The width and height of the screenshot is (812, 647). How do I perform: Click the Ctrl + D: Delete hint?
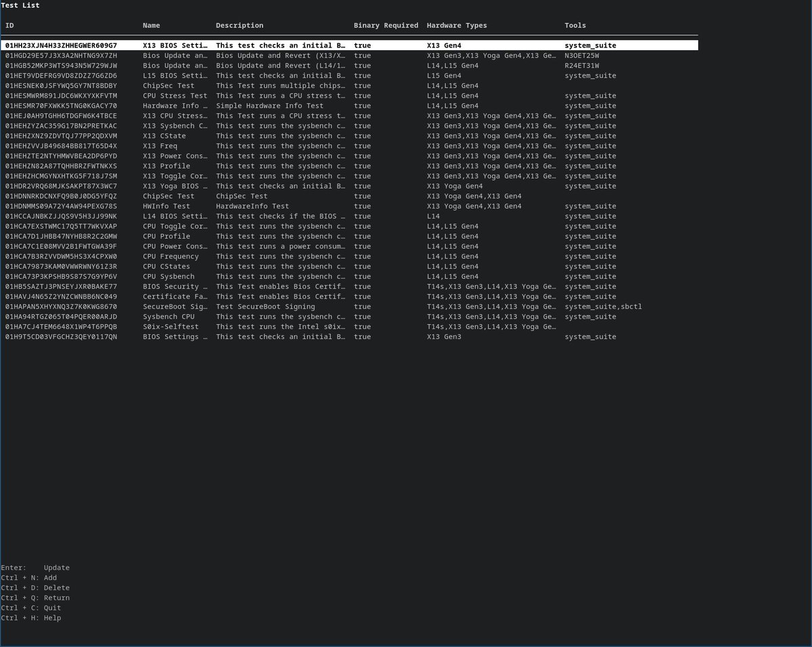pyautogui.click(x=35, y=588)
